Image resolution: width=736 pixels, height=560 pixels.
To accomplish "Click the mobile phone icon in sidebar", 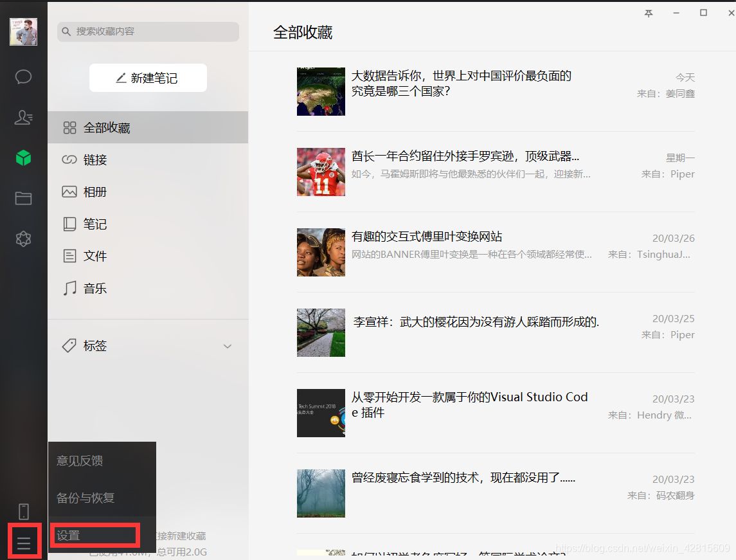I will 24,512.
